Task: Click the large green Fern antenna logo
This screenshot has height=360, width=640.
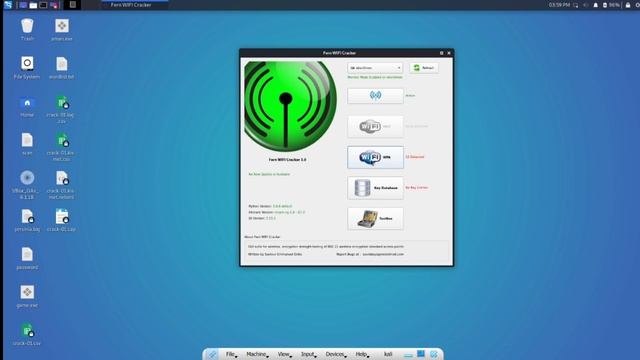Action: point(290,106)
